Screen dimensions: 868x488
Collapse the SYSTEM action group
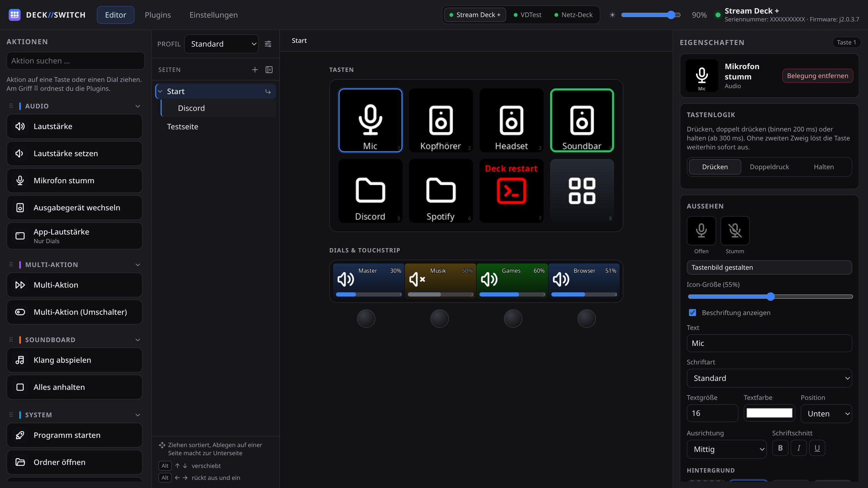point(138,415)
